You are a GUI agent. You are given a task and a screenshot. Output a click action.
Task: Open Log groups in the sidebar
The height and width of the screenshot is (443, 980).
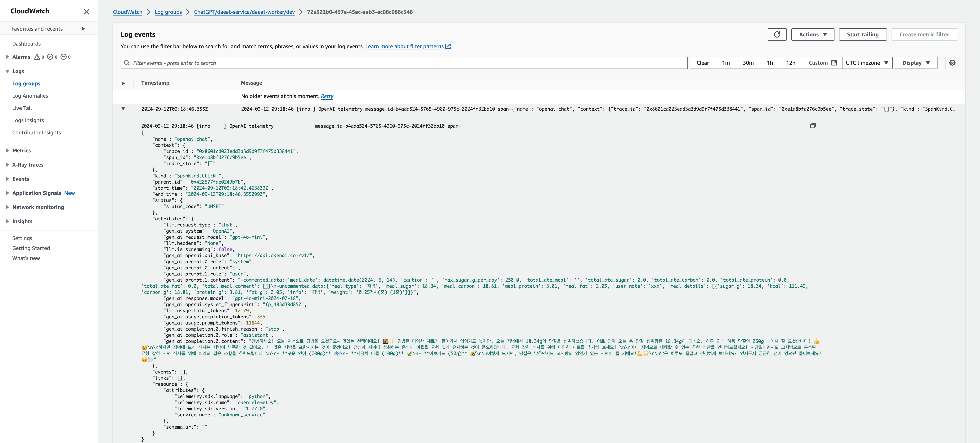pyautogui.click(x=26, y=84)
